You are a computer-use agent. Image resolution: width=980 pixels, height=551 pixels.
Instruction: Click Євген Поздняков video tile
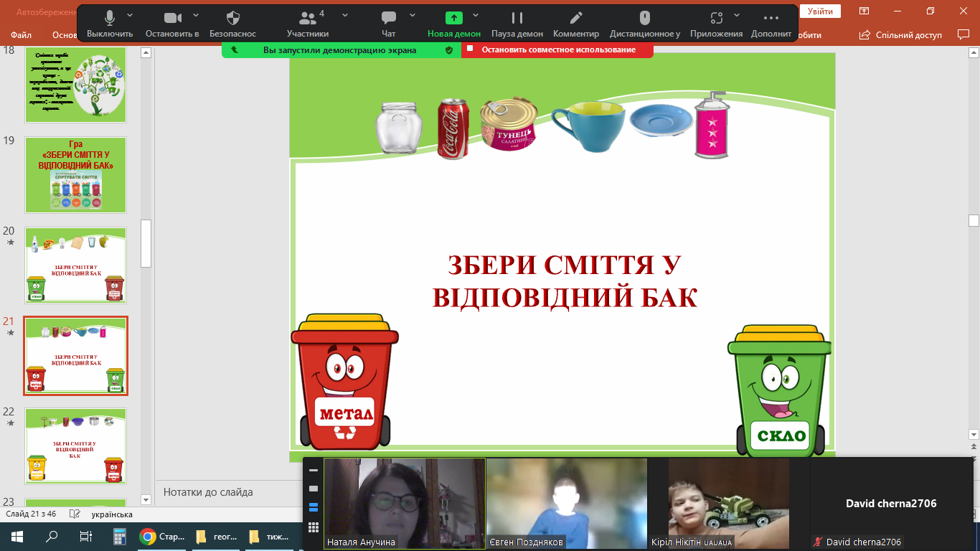[567, 504]
